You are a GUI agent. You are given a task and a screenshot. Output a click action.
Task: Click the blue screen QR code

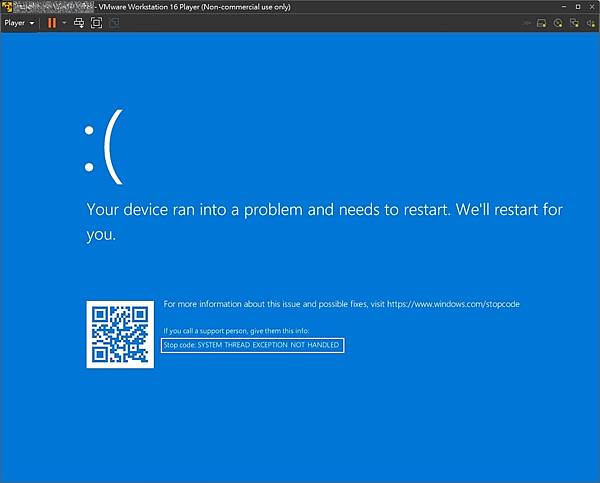point(120,334)
